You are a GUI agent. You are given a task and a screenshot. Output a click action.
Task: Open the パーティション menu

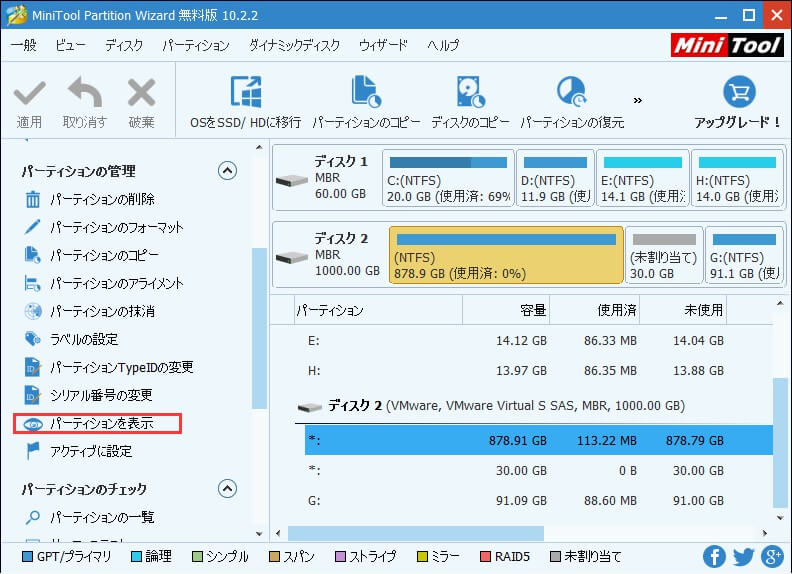196,45
